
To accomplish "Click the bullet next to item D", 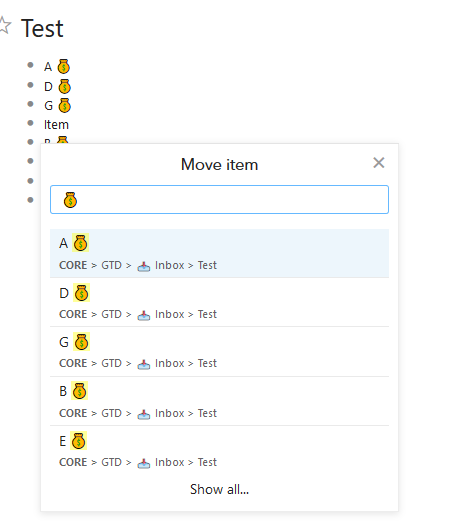I will (30, 85).
